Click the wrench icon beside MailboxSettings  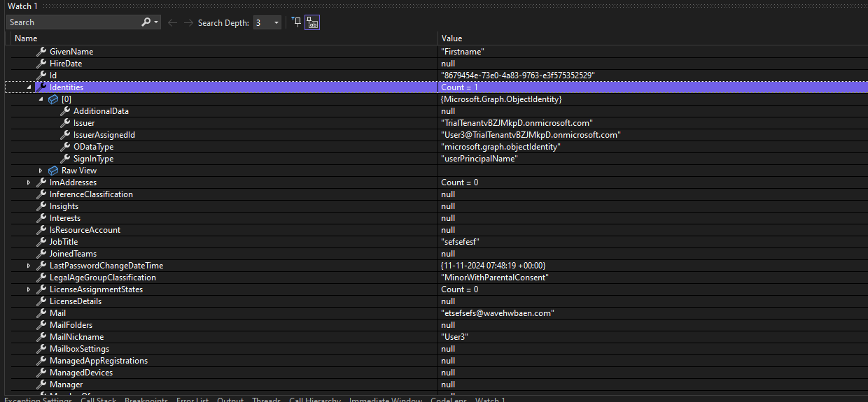coord(41,349)
